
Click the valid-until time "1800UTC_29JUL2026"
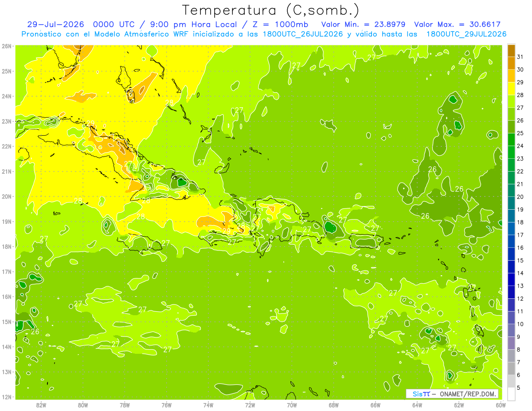466,34
